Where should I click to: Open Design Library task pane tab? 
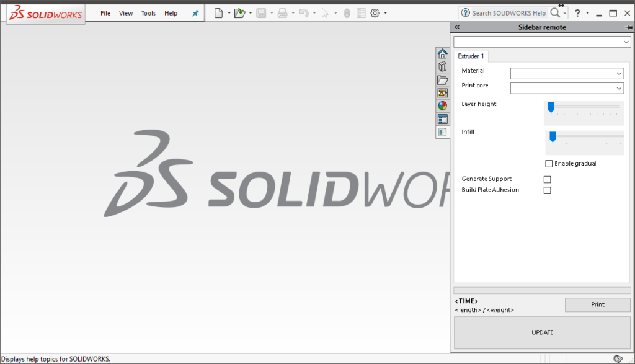point(442,66)
